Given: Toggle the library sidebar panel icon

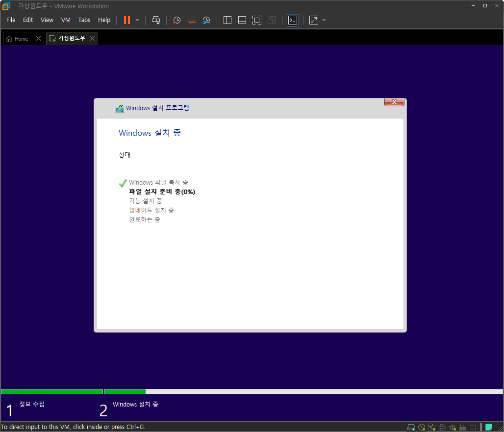Looking at the screenshot, I should pos(227,20).
